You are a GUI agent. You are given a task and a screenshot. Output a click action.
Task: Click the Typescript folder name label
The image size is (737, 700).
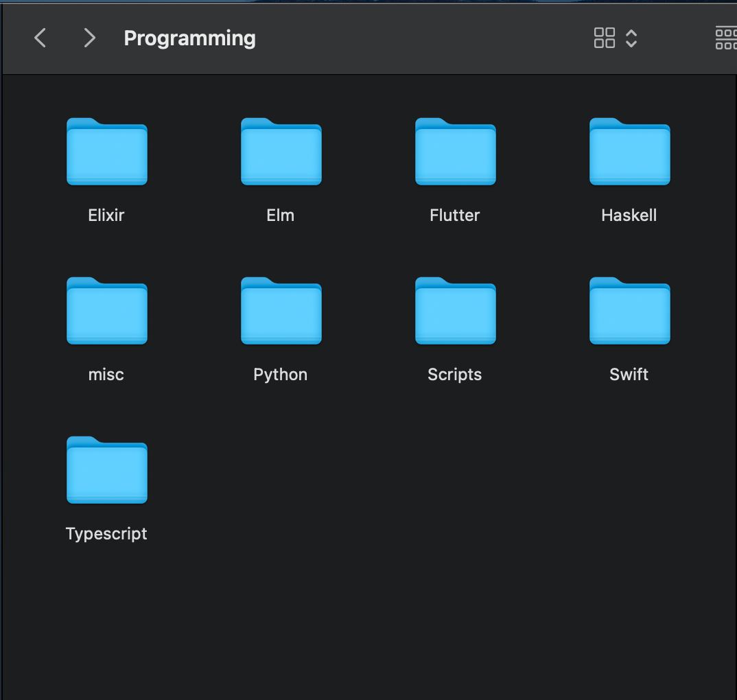pos(106,534)
